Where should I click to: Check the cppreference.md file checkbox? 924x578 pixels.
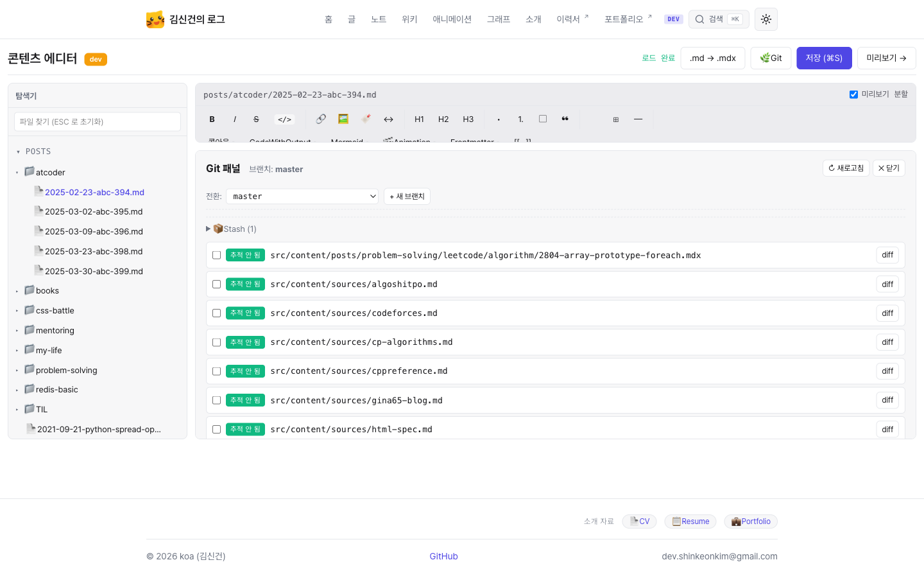point(216,371)
